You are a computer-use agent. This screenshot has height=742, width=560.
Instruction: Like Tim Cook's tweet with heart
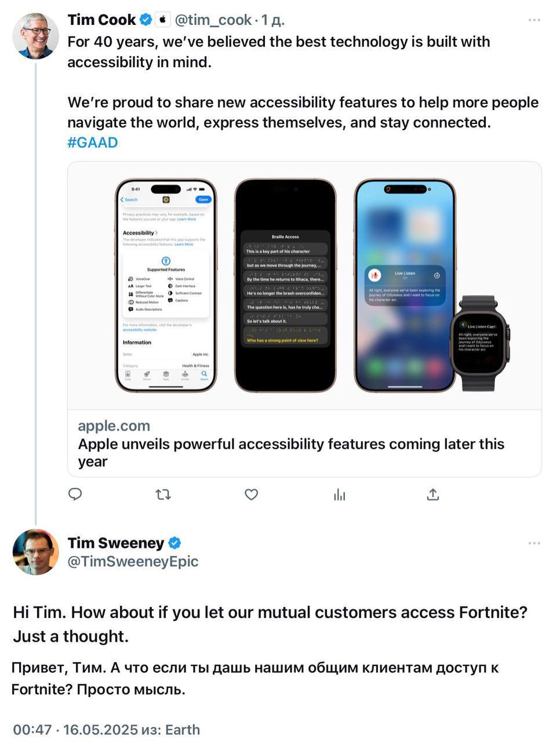click(x=251, y=494)
